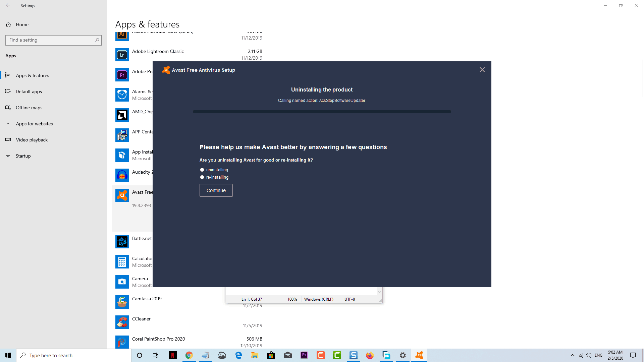The width and height of the screenshot is (644, 362).
Task: Select CCleaner entry text
Action: pos(141,319)
